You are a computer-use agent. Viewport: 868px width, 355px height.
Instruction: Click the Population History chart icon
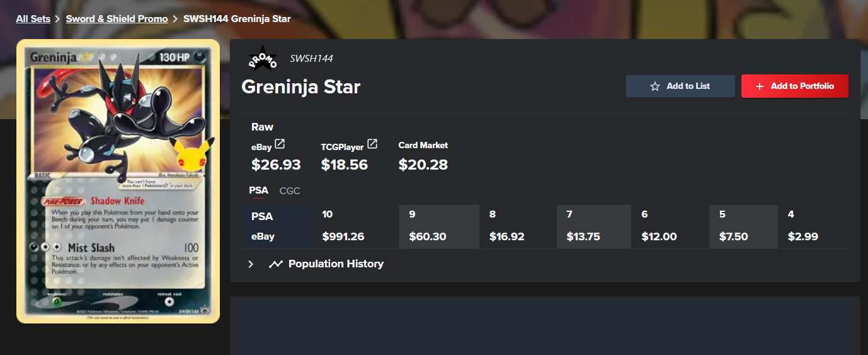click(x=275, y=264)
